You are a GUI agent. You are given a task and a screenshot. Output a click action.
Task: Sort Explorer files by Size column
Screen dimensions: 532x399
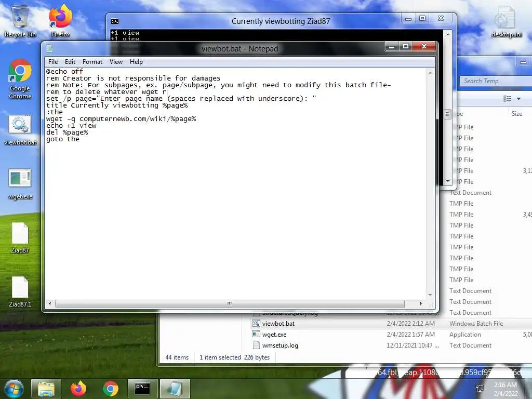tap(517, 114)
